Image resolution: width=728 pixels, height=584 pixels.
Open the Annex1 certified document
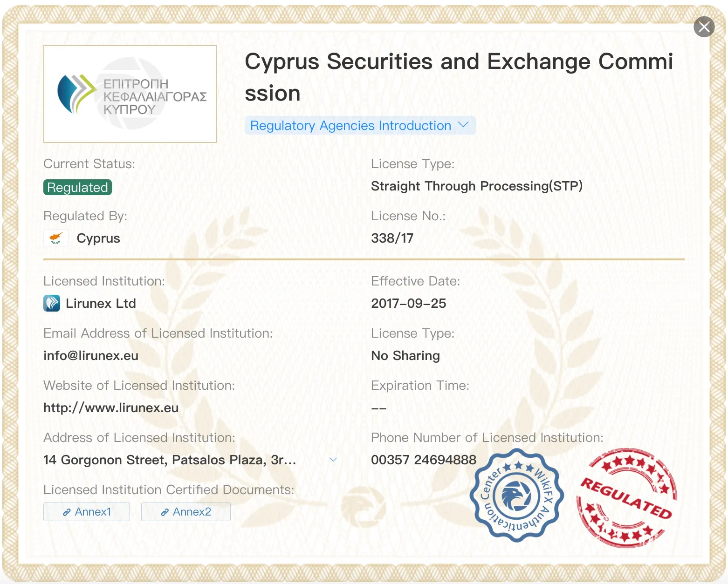click(x=87, y=512)
